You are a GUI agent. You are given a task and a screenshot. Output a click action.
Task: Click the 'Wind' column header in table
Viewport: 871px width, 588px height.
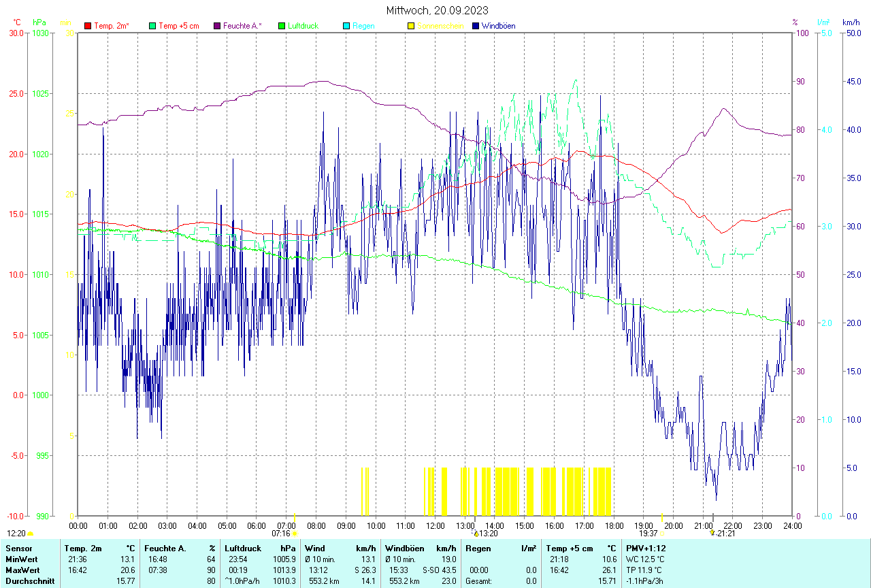[x=314, y=548]
